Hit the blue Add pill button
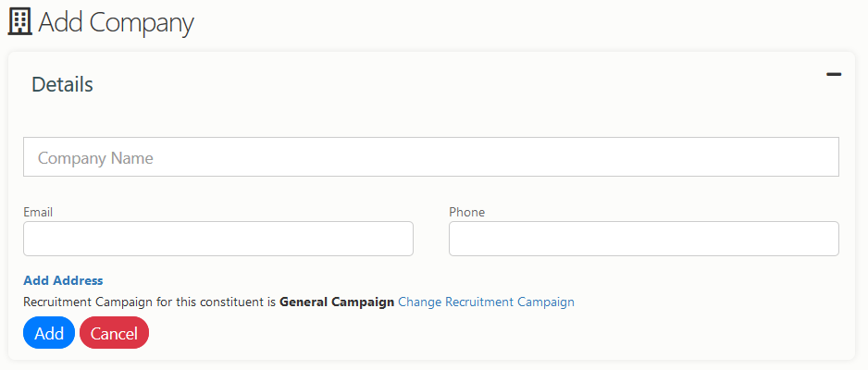The height and width of the screenshot is (370, 868). point(49,333)
